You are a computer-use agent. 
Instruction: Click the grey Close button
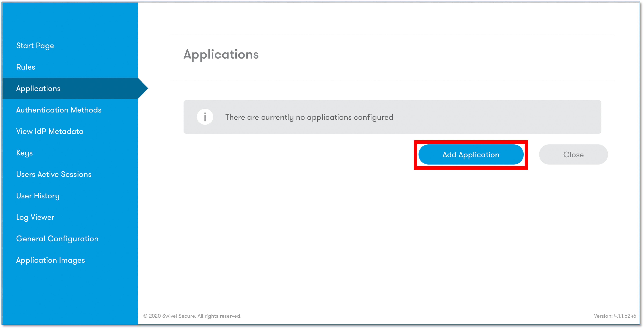pyautogui.click(x=573, y=155)
